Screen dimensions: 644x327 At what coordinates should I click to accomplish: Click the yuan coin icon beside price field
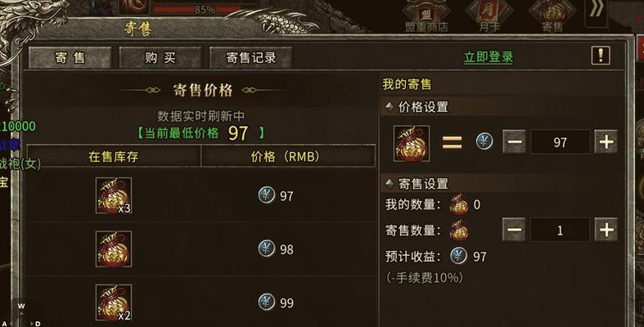tap(484, 141)
